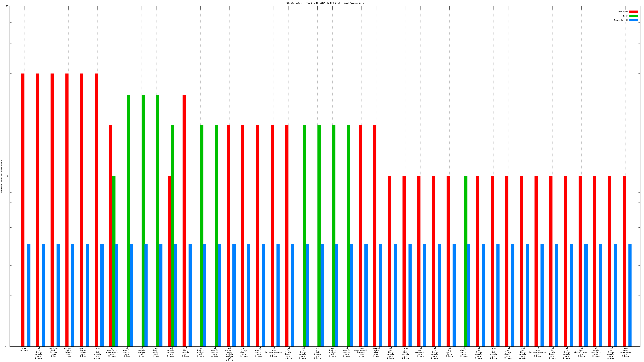Screen dimensions: 644x362
Task: Click the blue Score (0..1) legend swatch
Action: (633, 20)
